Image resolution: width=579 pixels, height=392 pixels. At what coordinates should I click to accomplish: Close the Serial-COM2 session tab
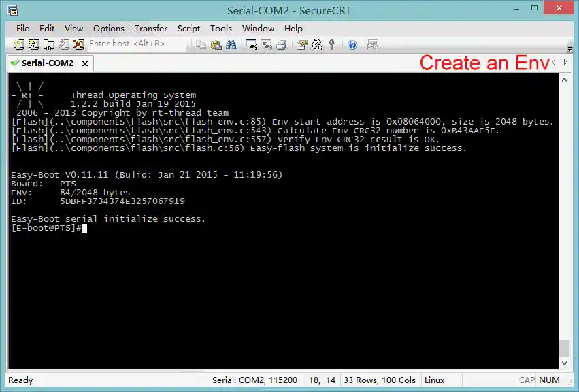click(x=84, y=63)
